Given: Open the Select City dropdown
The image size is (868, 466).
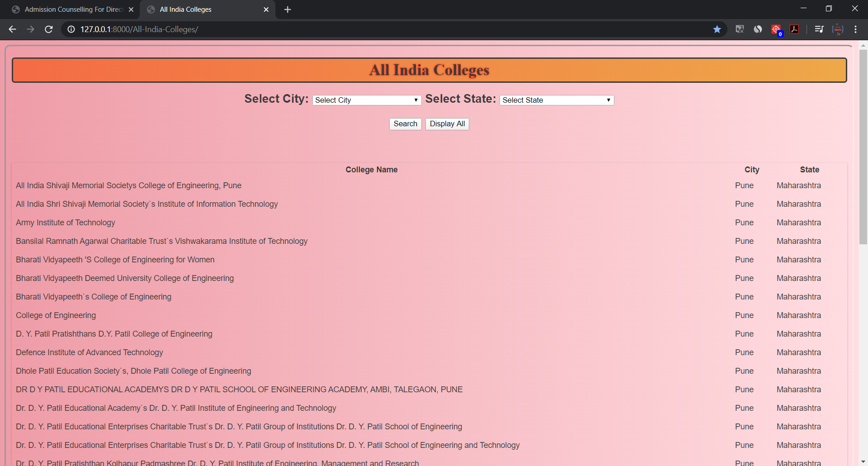Looking at the screenshot, I should 367,100.
